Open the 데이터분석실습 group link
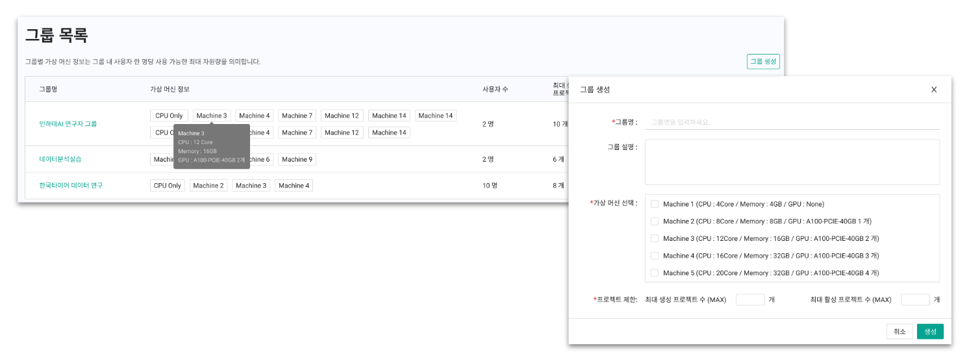Viewport: 980px width, 361px height. click(60, 159)
